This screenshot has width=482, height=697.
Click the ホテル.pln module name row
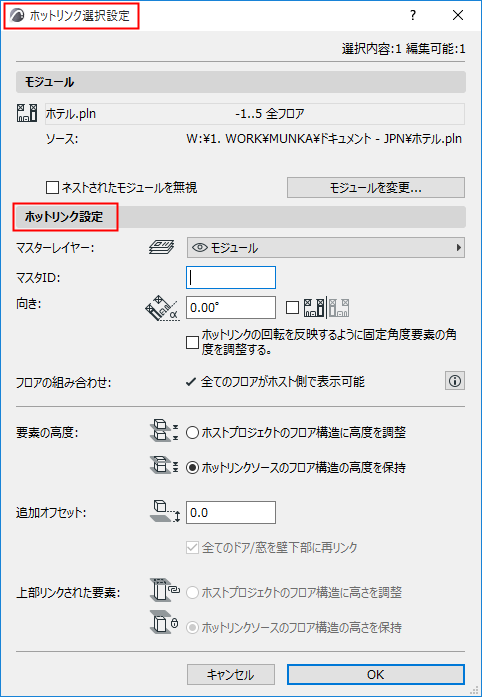pyautogui.click(x=255, y=114)
